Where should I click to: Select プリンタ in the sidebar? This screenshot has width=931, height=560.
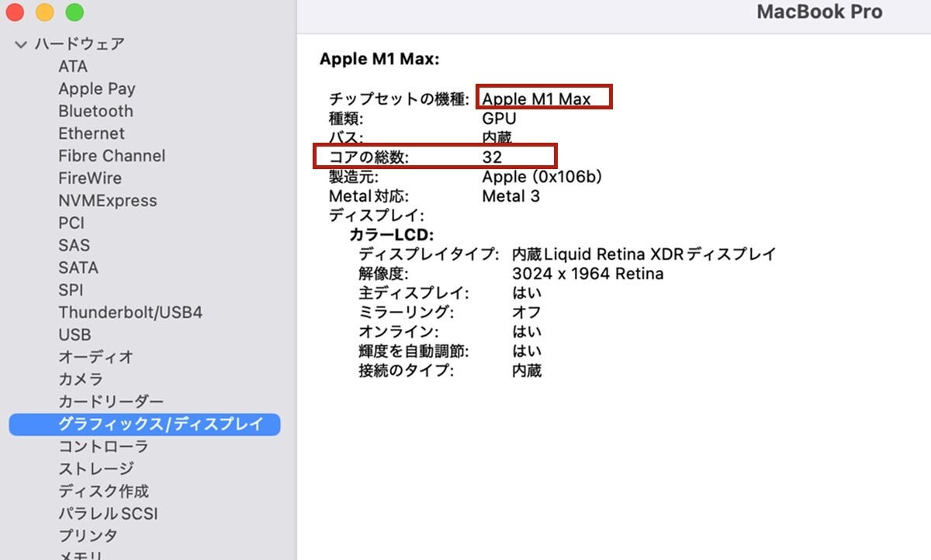88,536
